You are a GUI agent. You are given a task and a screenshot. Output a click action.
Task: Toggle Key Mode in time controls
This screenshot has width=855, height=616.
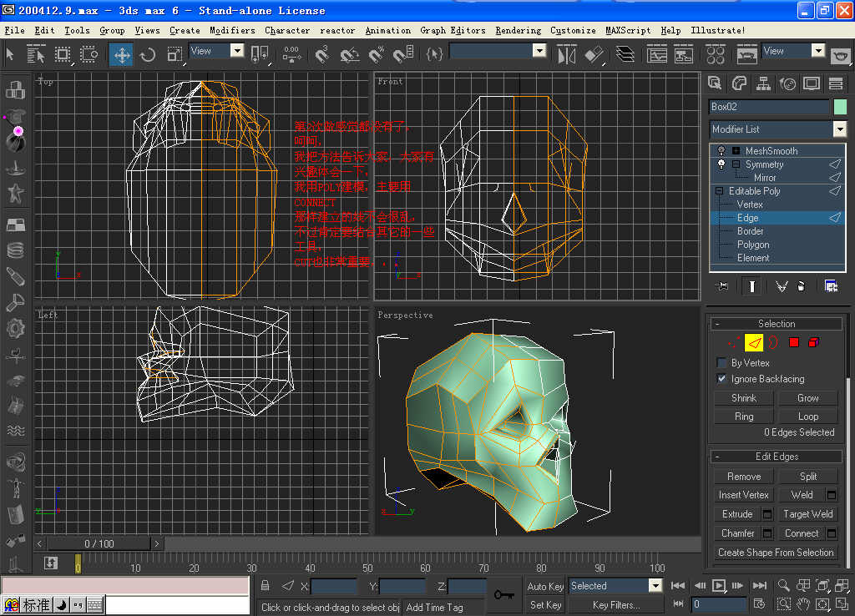(x=678, y=603)
